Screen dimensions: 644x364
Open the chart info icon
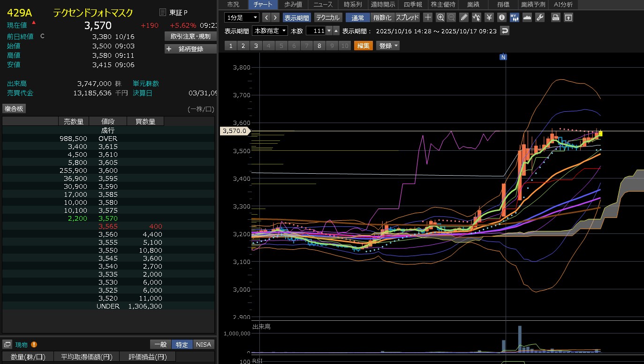(x=501, y=17)
